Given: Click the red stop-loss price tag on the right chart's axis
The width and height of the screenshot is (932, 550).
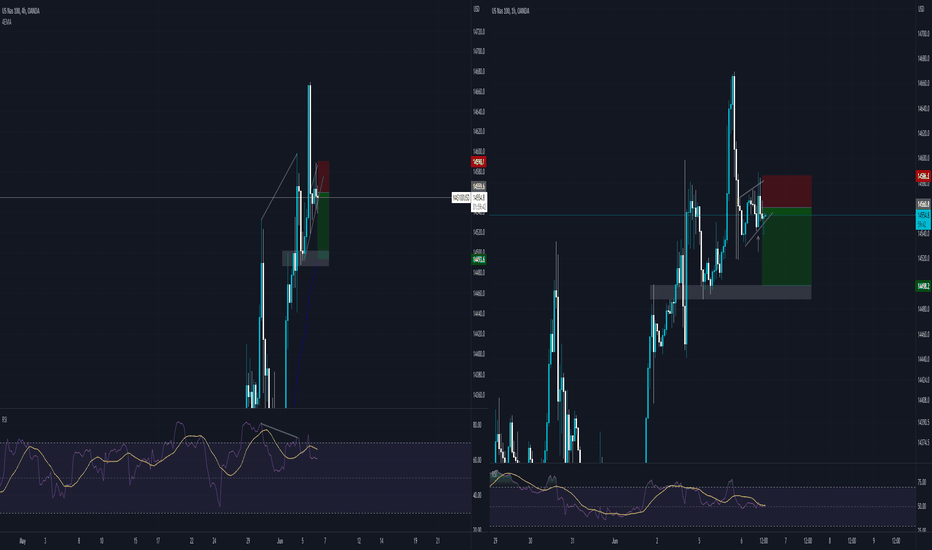Looking at the screenshot, I should click(x=923, y=176).
